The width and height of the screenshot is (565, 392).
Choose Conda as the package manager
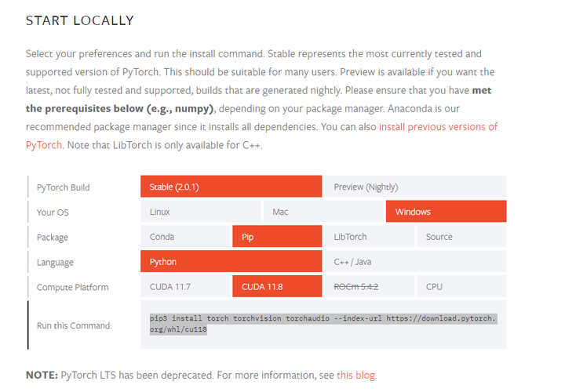click(185, 237)
